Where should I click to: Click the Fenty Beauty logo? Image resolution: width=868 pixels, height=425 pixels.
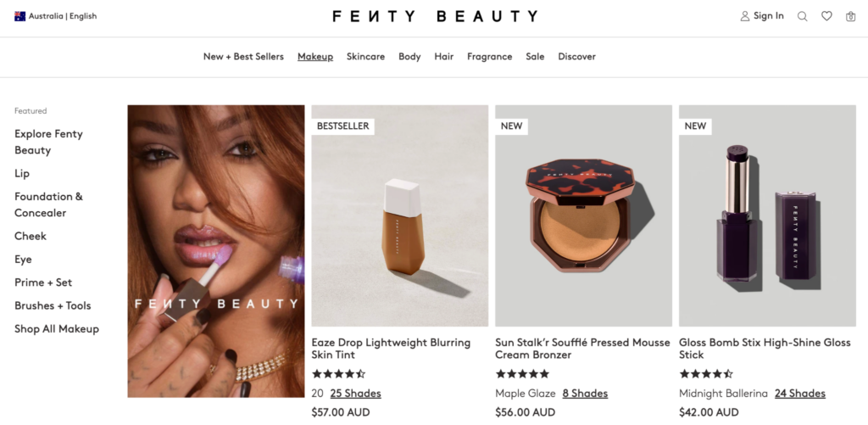[435, 16]
